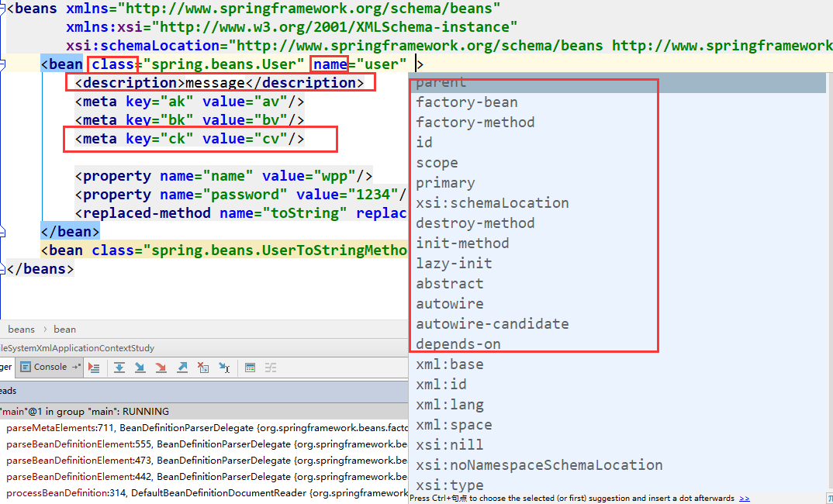Open the Debugger tab left of Console

point(6,367)
